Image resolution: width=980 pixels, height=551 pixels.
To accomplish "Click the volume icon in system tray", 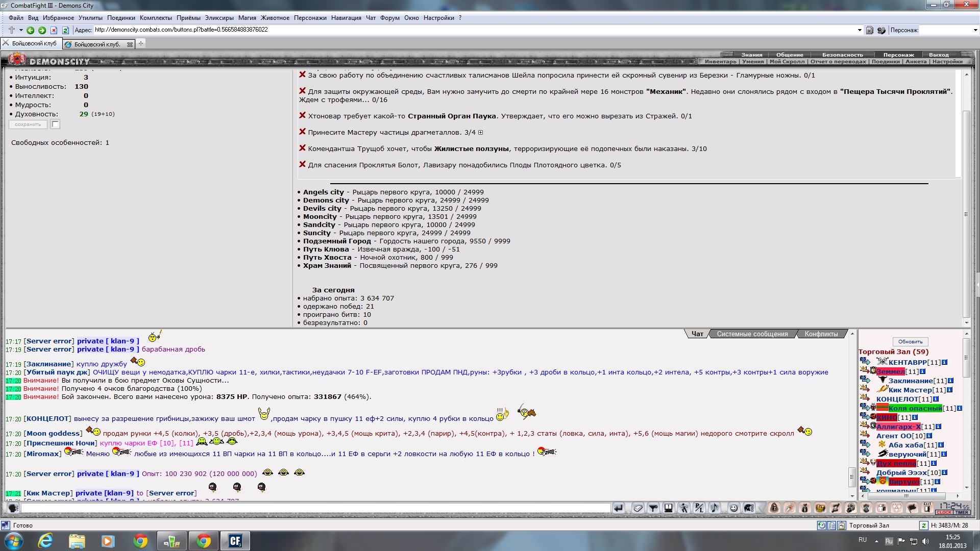I will click(926, 541).
